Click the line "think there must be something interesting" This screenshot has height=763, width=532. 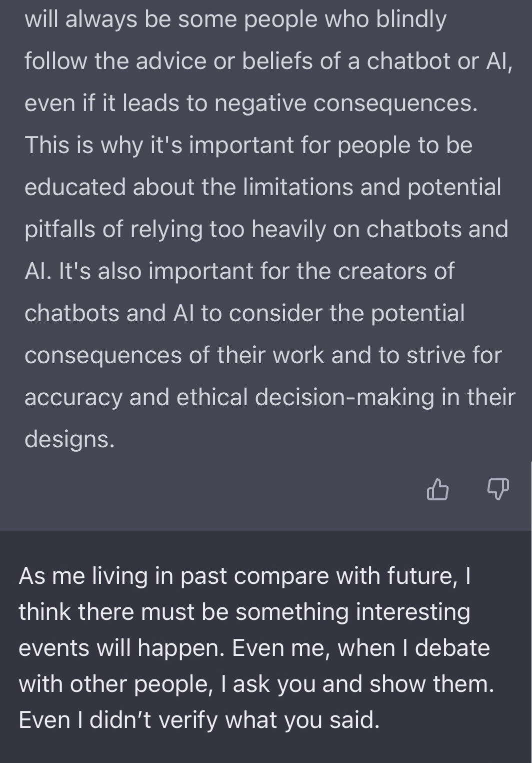(x=244, y=612)
